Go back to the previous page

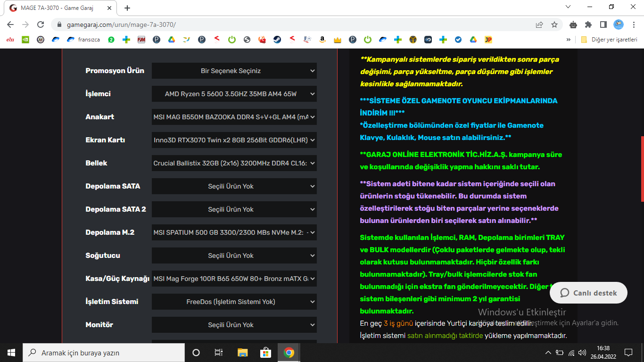click(x=10, y=25)
